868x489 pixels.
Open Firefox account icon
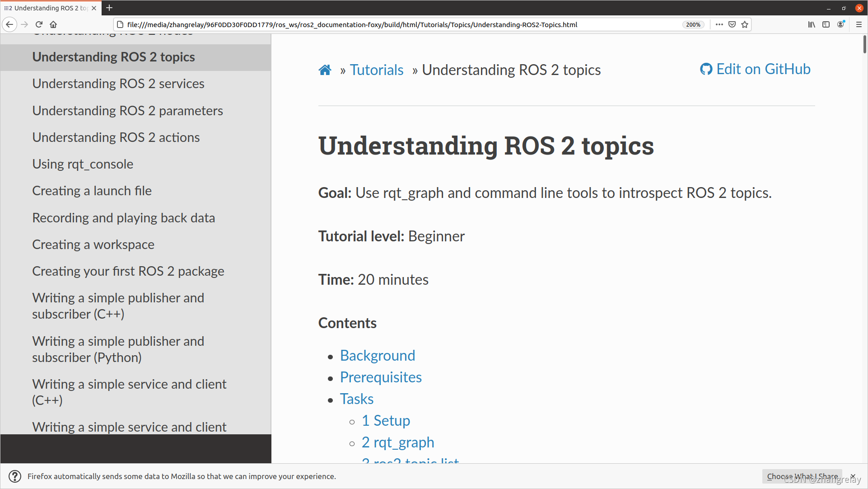840,24
